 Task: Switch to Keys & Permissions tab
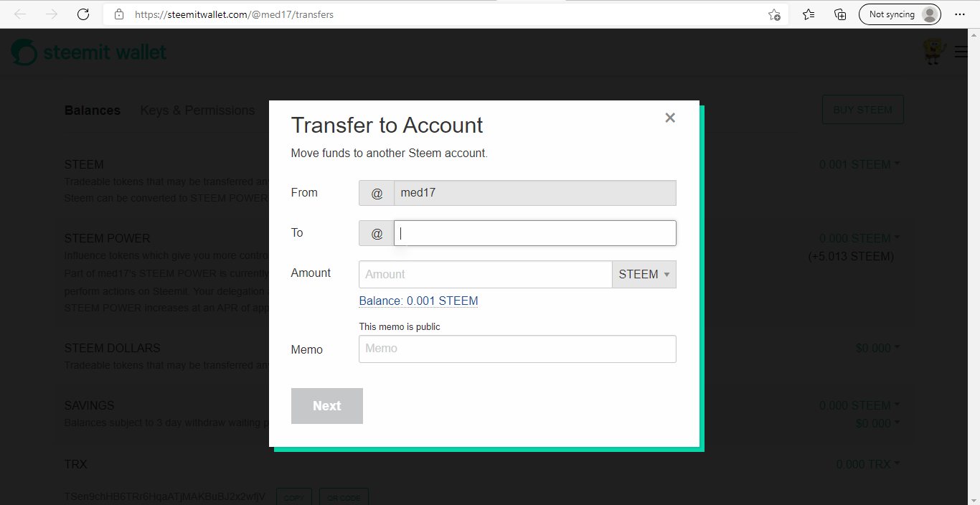pos(198,110)
